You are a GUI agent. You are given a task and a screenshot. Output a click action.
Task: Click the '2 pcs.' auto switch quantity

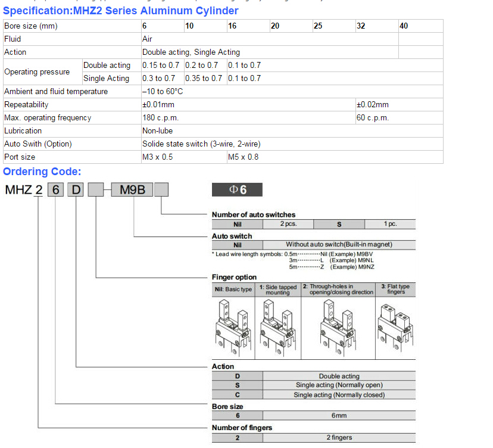[x=288, y=224]
